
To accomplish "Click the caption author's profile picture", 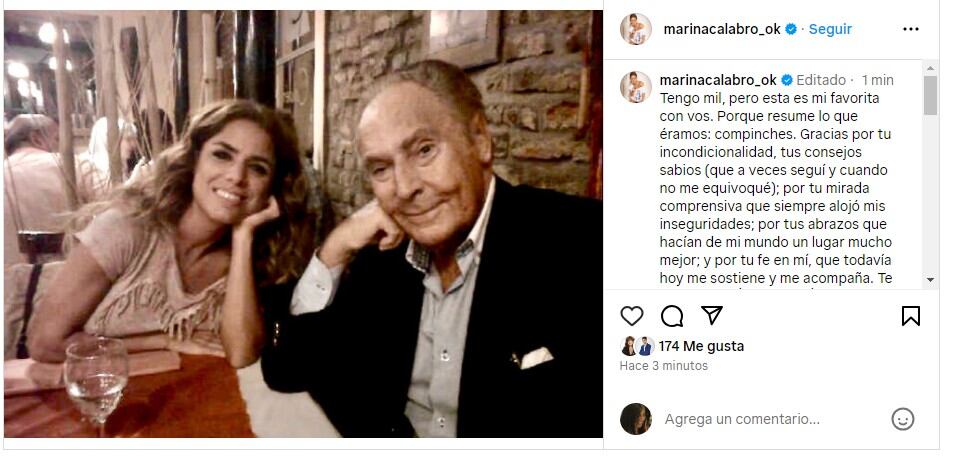I will 636,87.
